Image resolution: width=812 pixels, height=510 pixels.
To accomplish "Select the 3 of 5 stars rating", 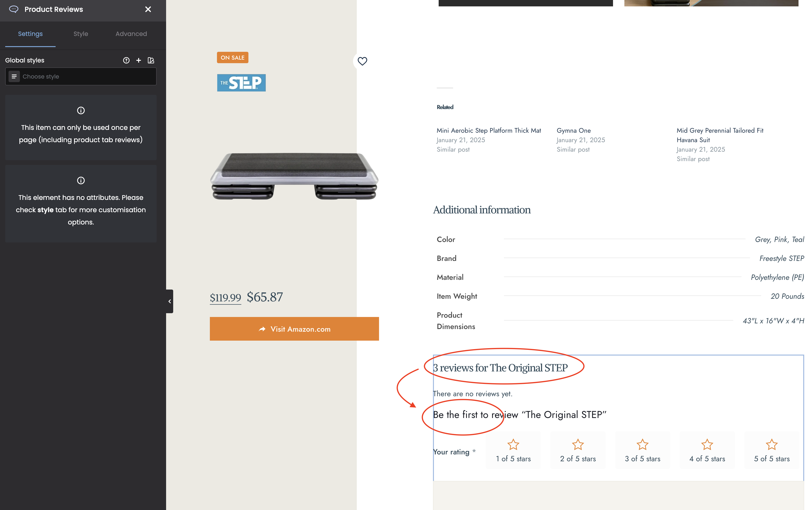I will (642, 450).
